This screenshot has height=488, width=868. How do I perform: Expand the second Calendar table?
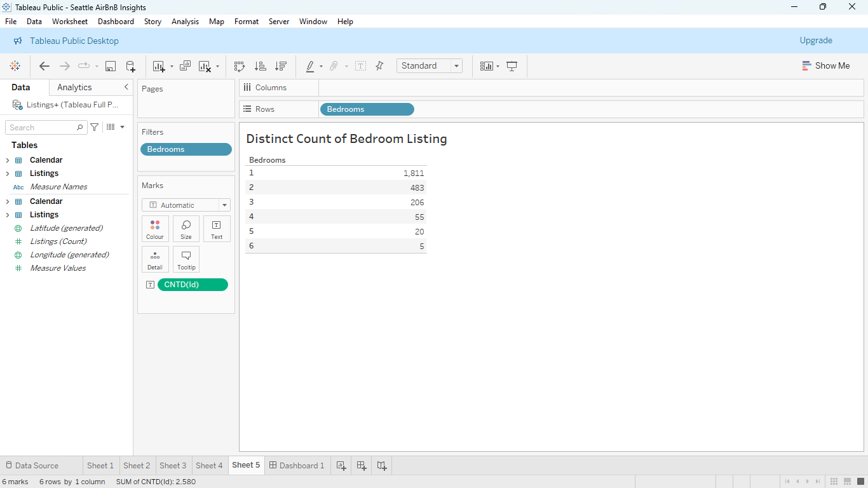pyautogui.click(x=8, y=201)
